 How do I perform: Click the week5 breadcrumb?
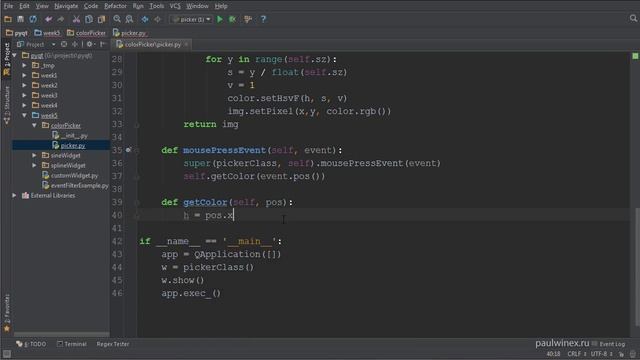click(47, 33)
